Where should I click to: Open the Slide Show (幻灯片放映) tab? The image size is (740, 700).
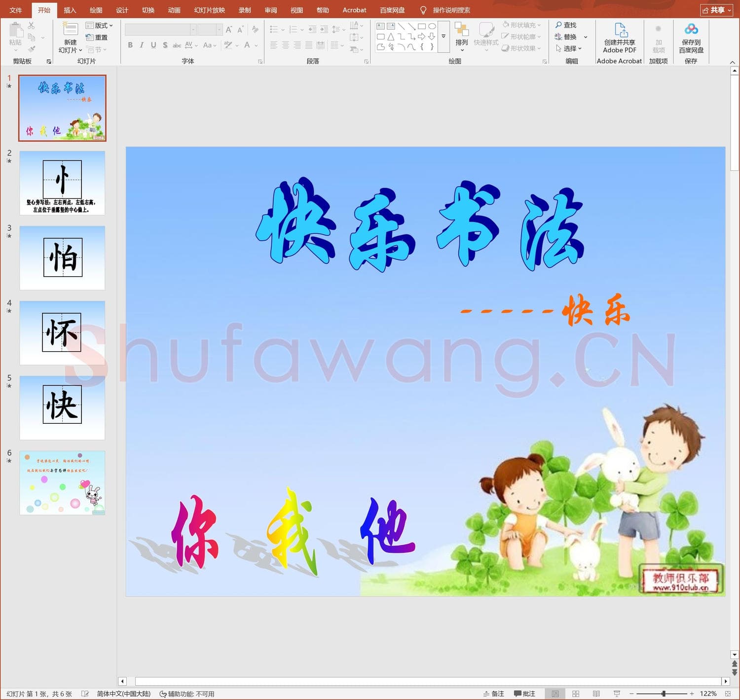click(x=210, y=10)
